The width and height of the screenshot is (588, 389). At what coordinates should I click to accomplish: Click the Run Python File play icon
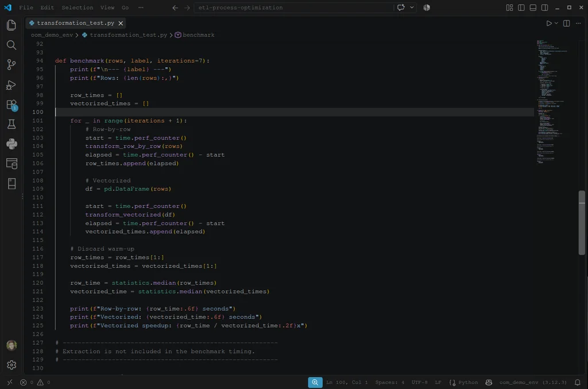tap(548, 23)
